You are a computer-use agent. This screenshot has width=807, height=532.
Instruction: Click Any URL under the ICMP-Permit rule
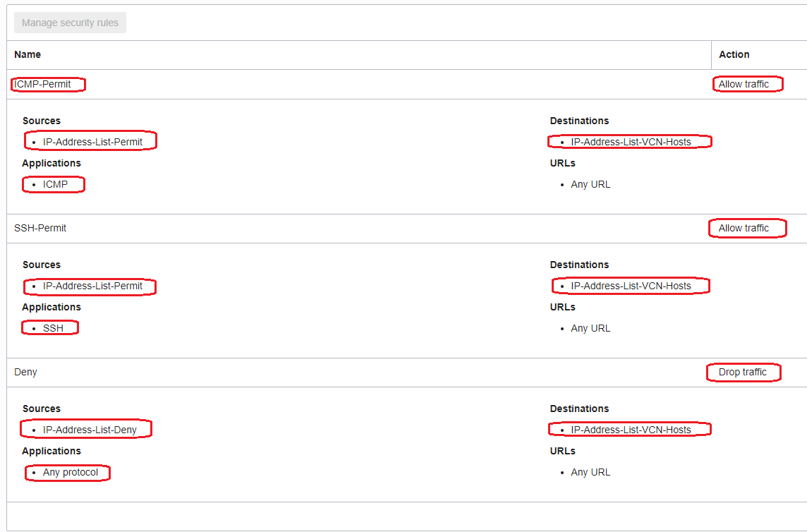(590, 184)
